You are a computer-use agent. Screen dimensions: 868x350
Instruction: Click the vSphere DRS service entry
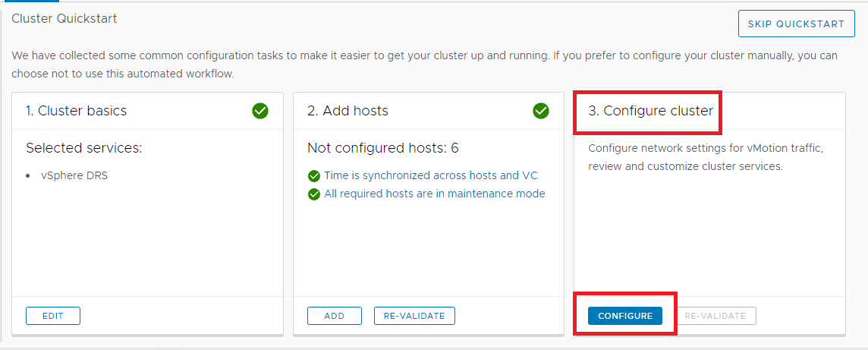tap(74, 175)
